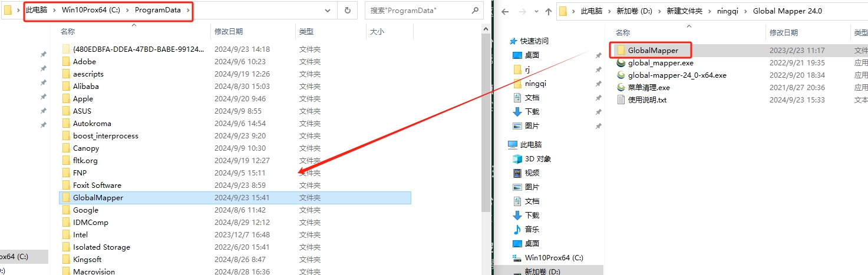
Task: Click the up-one-level arrow in the right window
Action: tap(548, 11)
